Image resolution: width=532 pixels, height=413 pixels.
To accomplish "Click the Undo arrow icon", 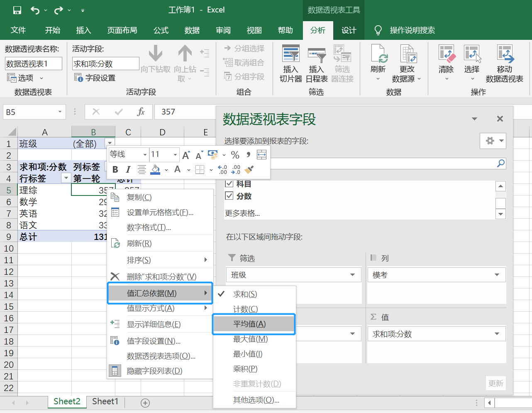I will 35,10.
